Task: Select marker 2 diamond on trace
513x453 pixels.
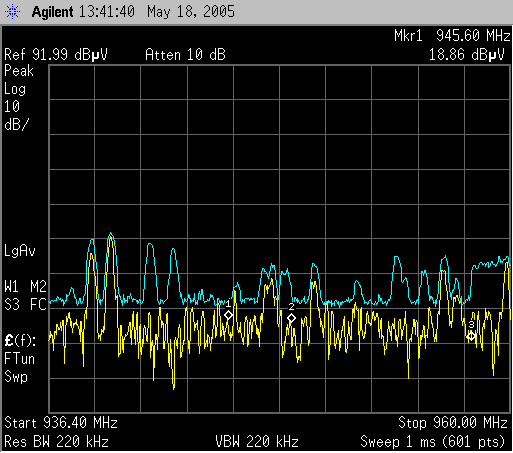Action: click(291, 318)
